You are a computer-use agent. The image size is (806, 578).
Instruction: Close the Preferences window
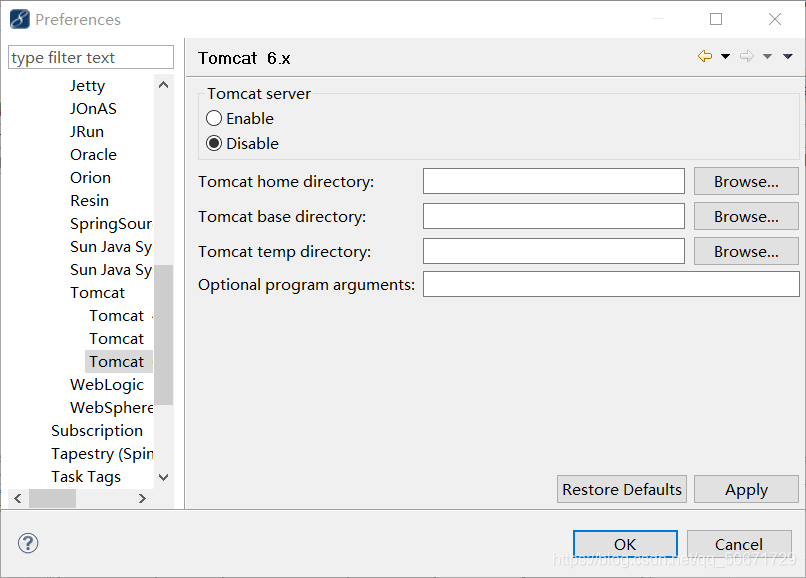click(775, 19)
